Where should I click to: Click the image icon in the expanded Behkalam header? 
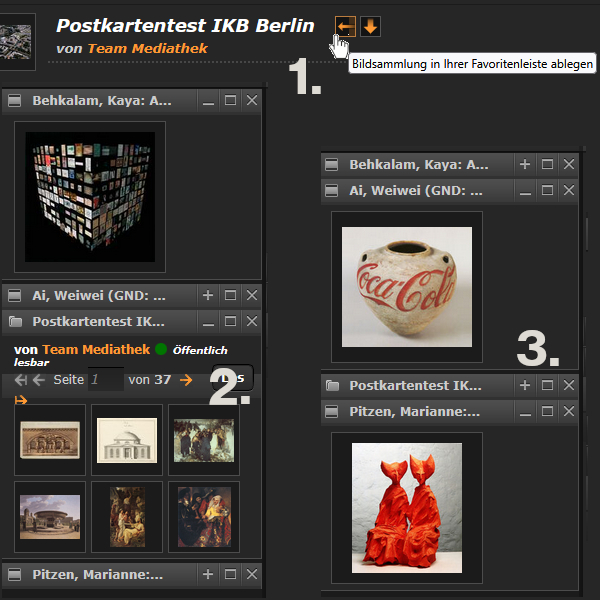click(x=15, y=101)
